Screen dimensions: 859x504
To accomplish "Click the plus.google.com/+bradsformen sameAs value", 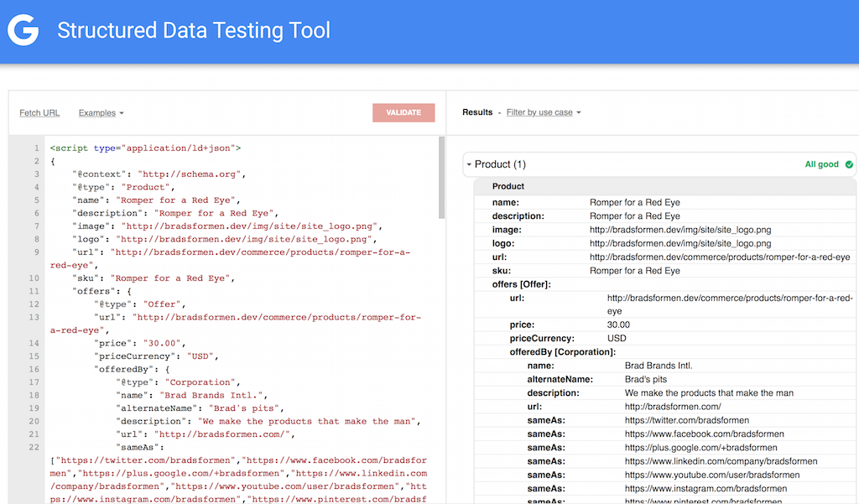I will (x=700, y=448).
